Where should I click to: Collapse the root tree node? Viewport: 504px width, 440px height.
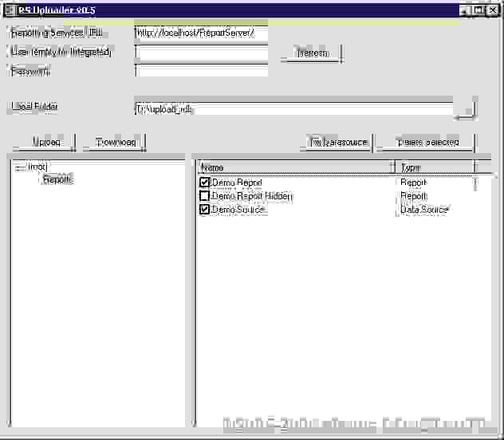(19, 167)
